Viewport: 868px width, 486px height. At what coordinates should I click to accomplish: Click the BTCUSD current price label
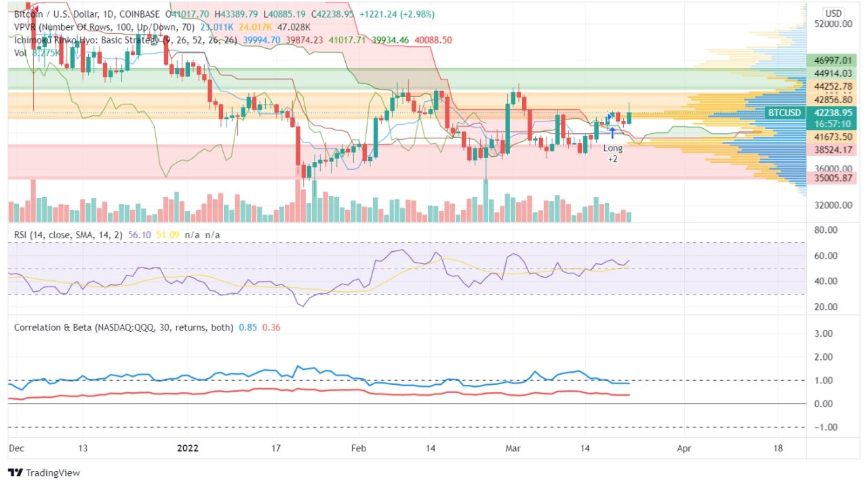tap(784, 113)
